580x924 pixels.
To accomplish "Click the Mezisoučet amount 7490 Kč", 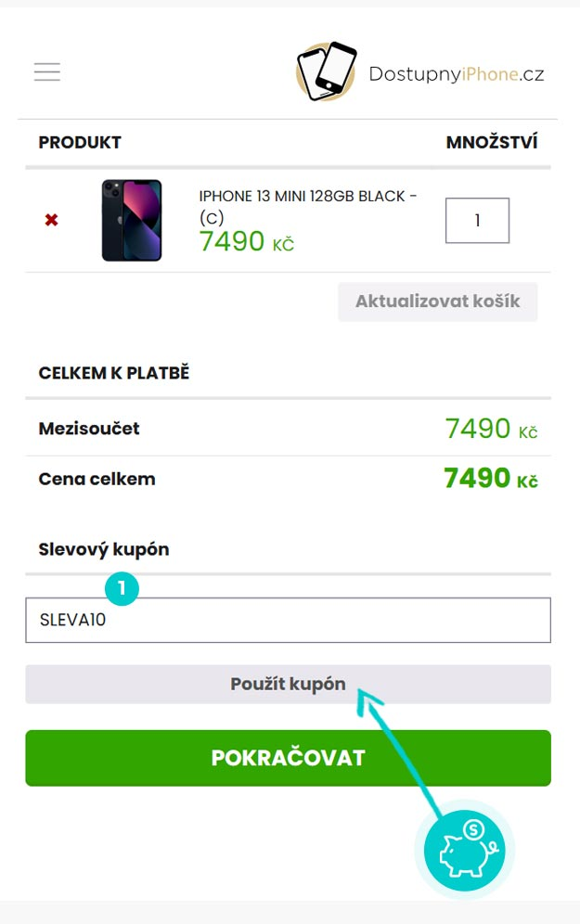I will pyautogui.click(x=491, y=429).
